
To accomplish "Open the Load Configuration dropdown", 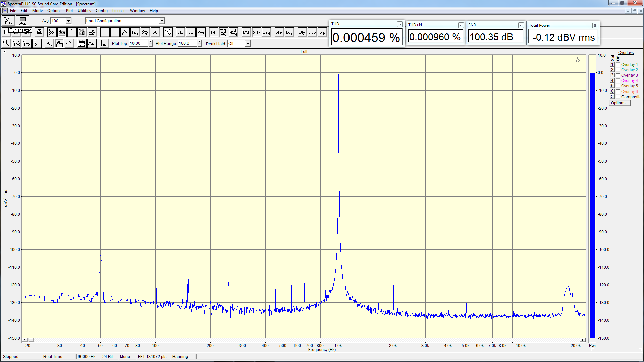I will click(161, 21).
